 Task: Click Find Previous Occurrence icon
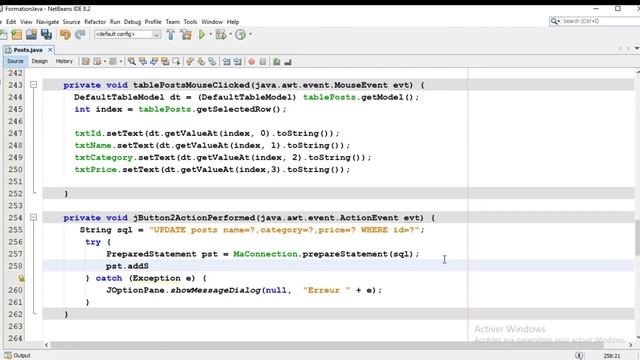click(x=143, y=62)
